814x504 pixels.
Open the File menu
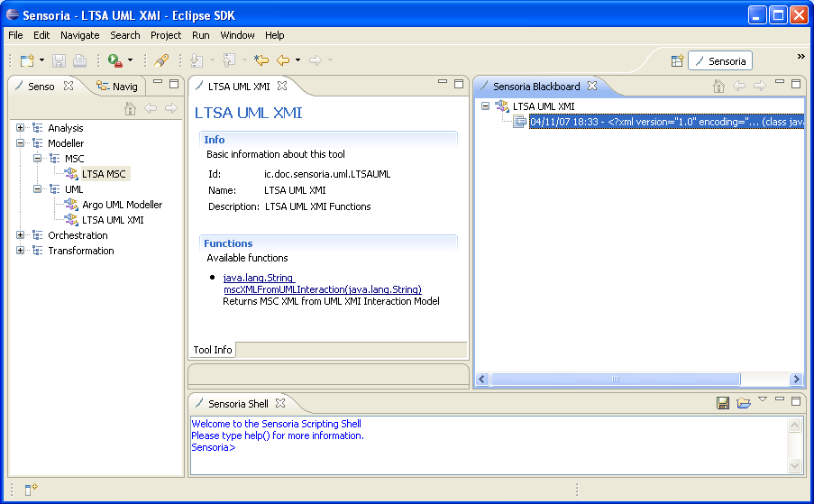[15, 35]
